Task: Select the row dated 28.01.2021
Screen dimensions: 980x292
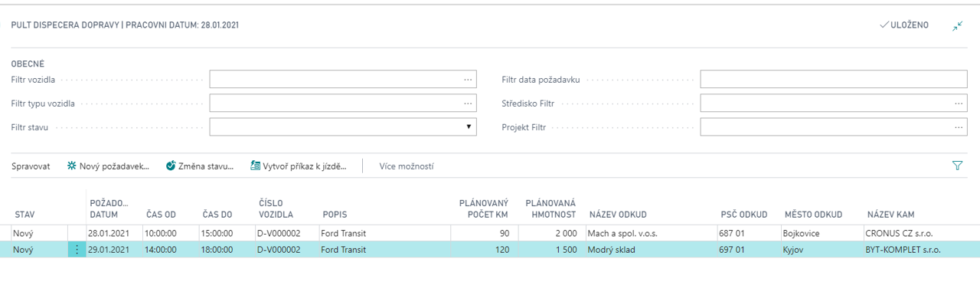Action: (x=490, y=233)
